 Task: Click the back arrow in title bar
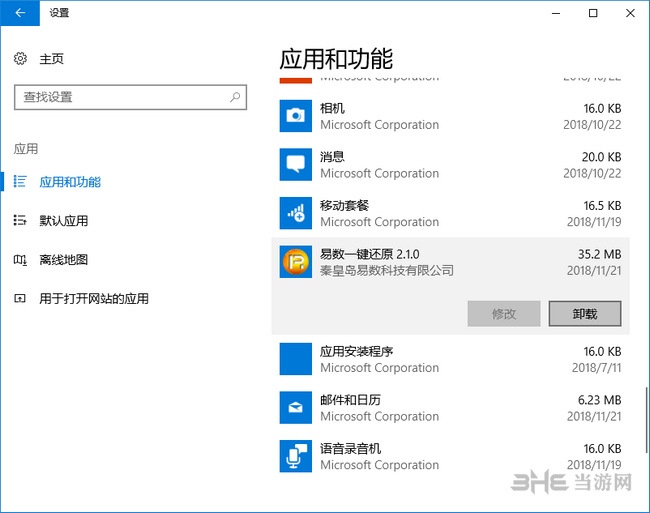pyautogui.click(x=20, y=13)
